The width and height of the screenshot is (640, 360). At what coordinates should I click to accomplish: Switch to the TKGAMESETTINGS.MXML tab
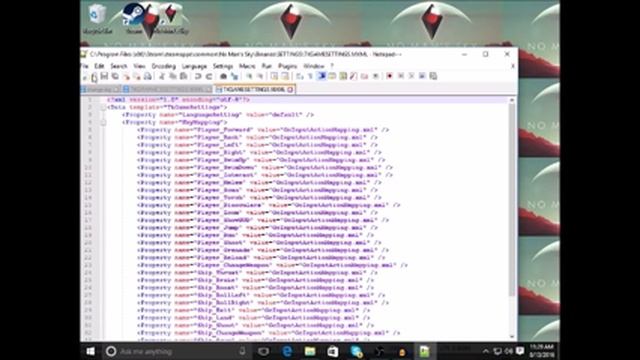coord(254,89)
